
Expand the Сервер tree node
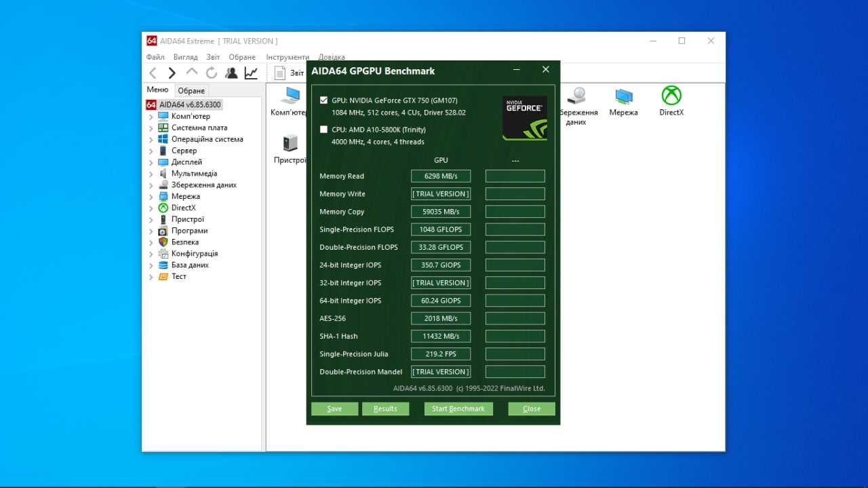coord(151,151)
